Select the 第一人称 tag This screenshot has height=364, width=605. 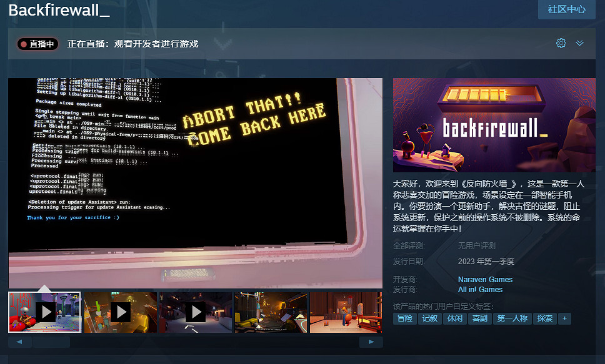pos(512,318)
